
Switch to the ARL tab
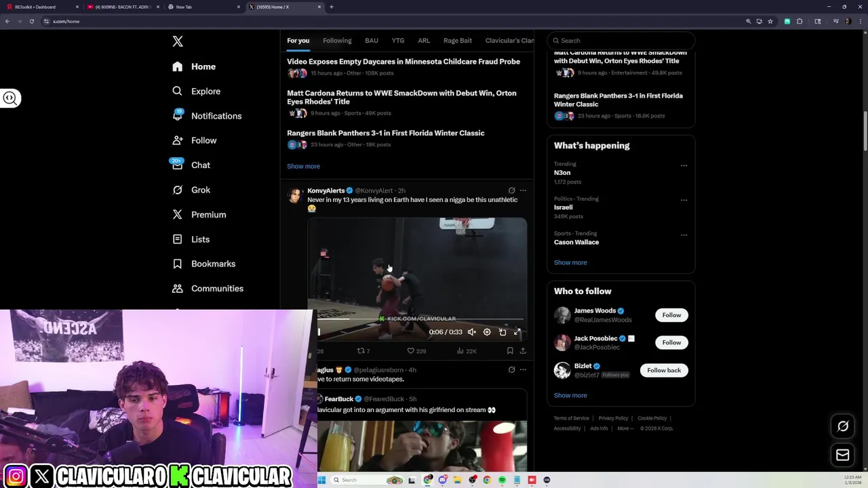[x=424, y=41]
